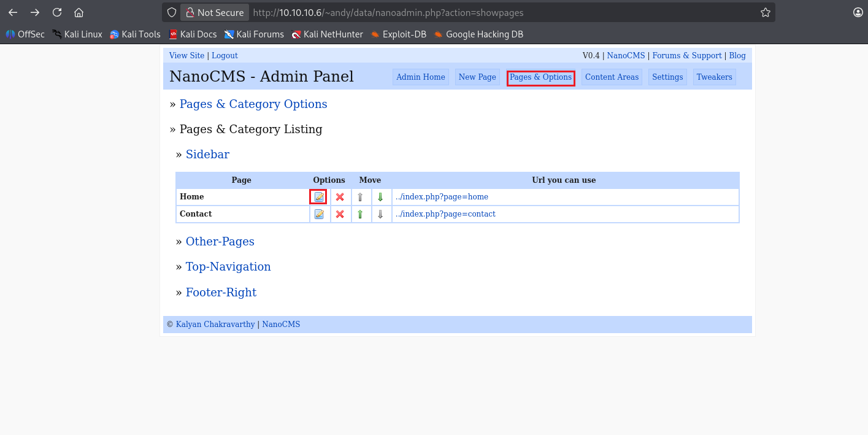The image size is (868, 435).
Task: Open the NanoCMS link in header
Action: pos(626,56)
